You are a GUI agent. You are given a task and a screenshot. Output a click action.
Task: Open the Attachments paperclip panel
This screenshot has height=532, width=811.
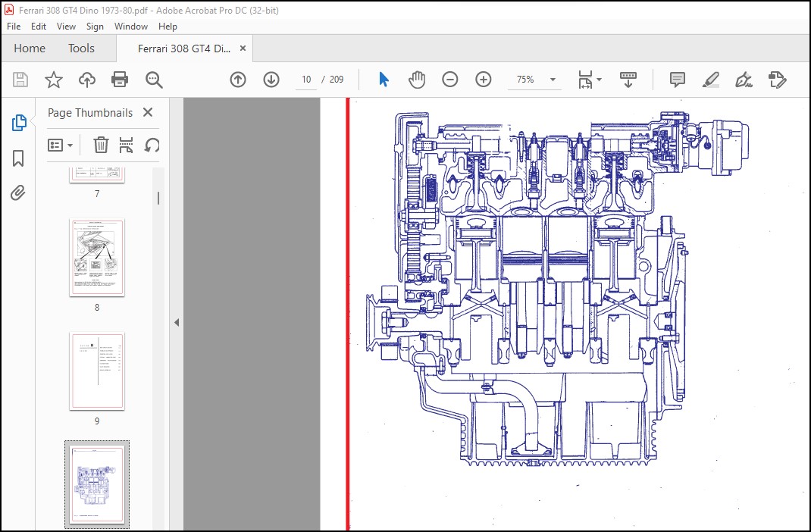coord(18,193)
